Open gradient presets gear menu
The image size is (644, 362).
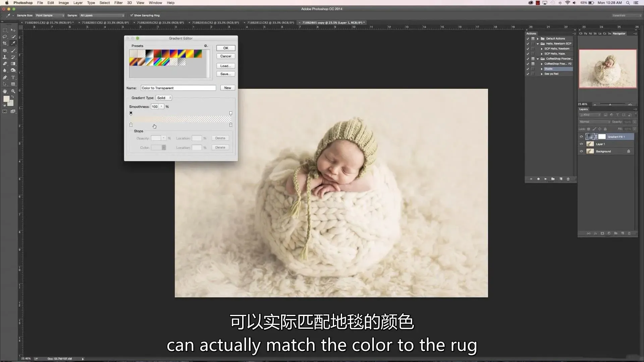click(206, 46)
